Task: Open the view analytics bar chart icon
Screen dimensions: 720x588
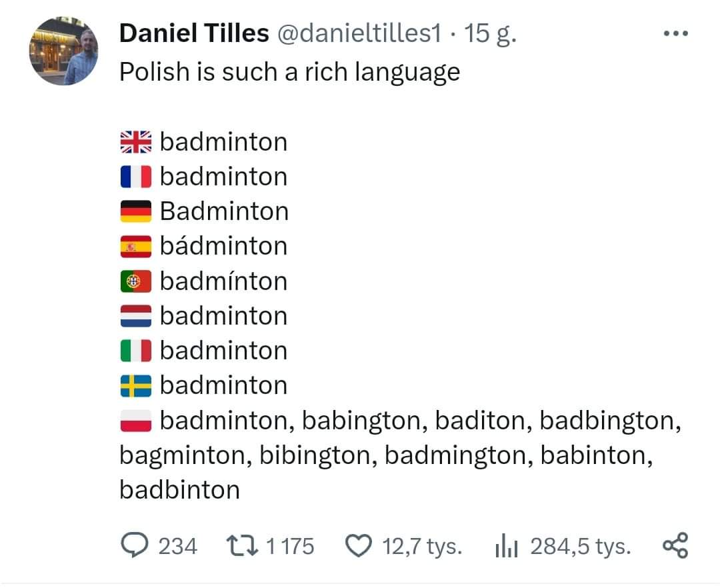Action: point(507,545)
